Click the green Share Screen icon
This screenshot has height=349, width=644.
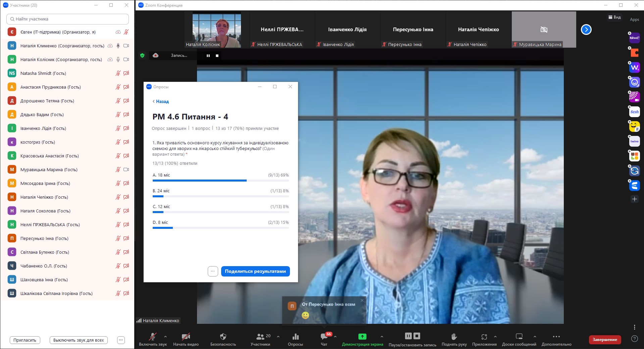[362, 337]
